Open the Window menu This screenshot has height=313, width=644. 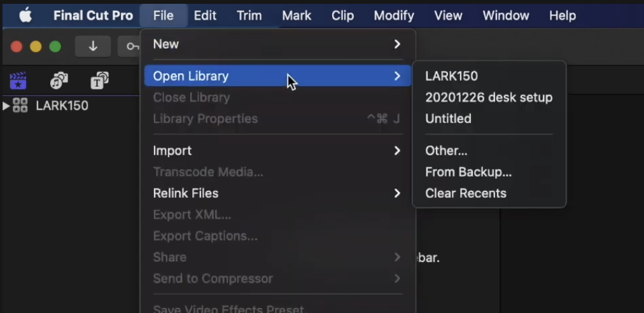point(505,16)
